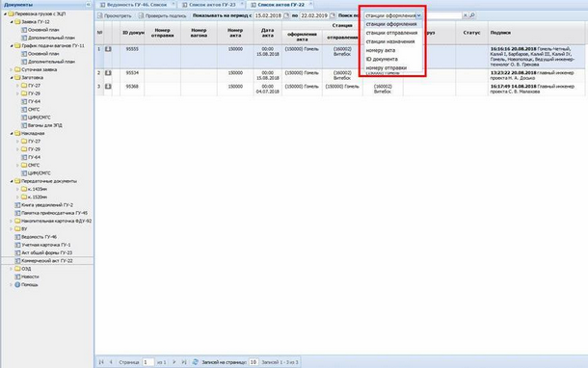Click the end date field 22.02.2019

point(314,15)
